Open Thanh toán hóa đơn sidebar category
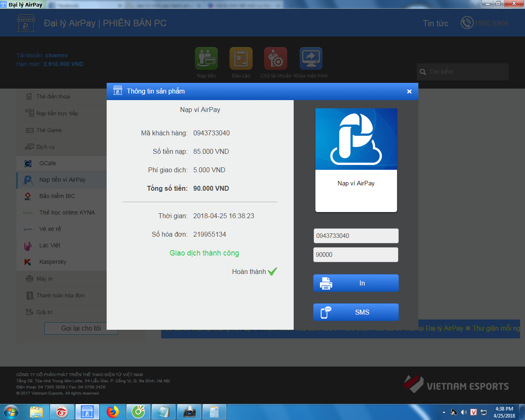This screenshot has height=420, width=525. 62,296
